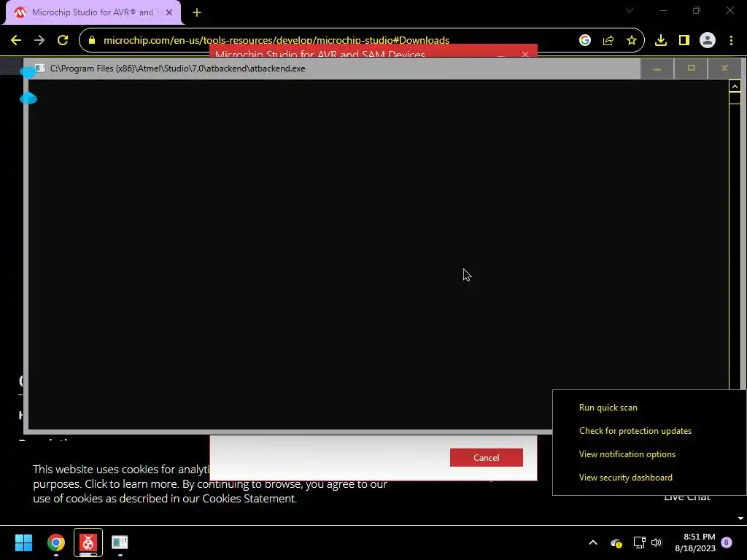Select the Microchip Studio for AVR tab
Screen dimensions: 747x560
tap(93, 12)
